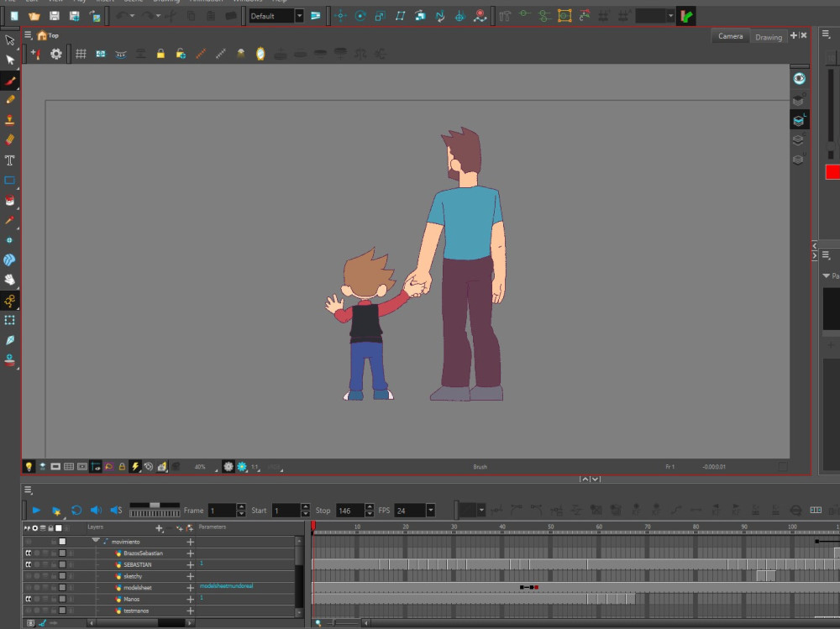Viewport: 840px width, 629px height.
Task: Toggle enable state of BrazosSebastian layer
Action: click(29, 553)
